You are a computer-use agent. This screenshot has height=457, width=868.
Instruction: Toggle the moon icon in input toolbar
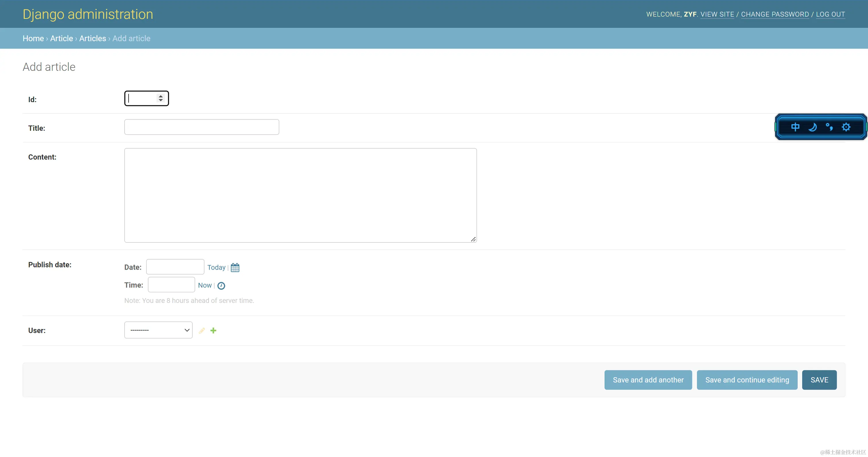(x=812, y=127)
